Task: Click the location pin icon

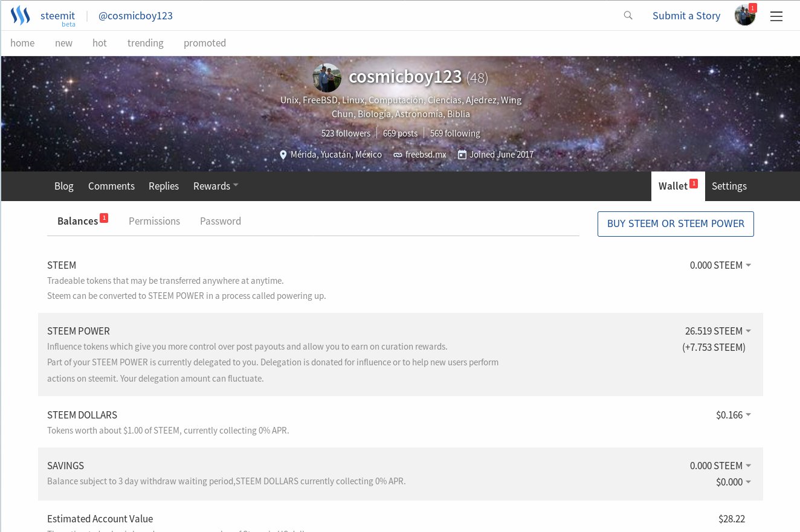Action: click(x=283, y=155)
